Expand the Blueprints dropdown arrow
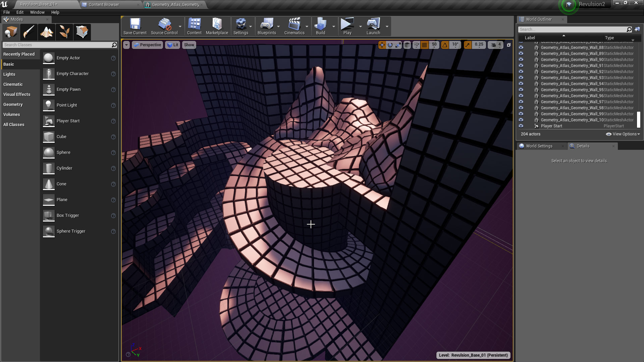 point(278,26)
